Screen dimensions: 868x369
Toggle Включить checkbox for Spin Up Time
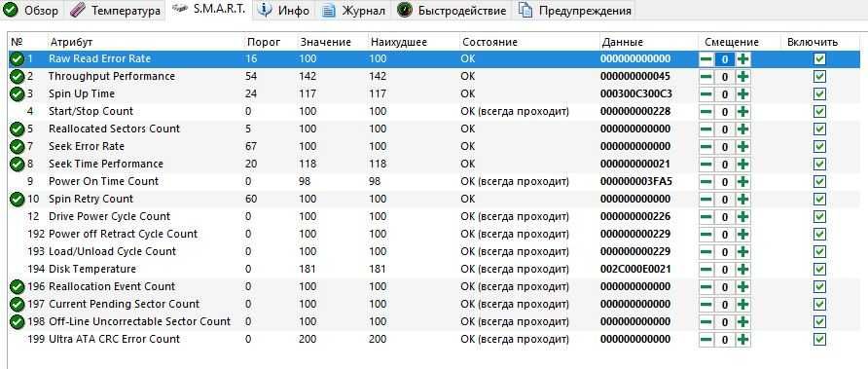(x=820, y=94)
